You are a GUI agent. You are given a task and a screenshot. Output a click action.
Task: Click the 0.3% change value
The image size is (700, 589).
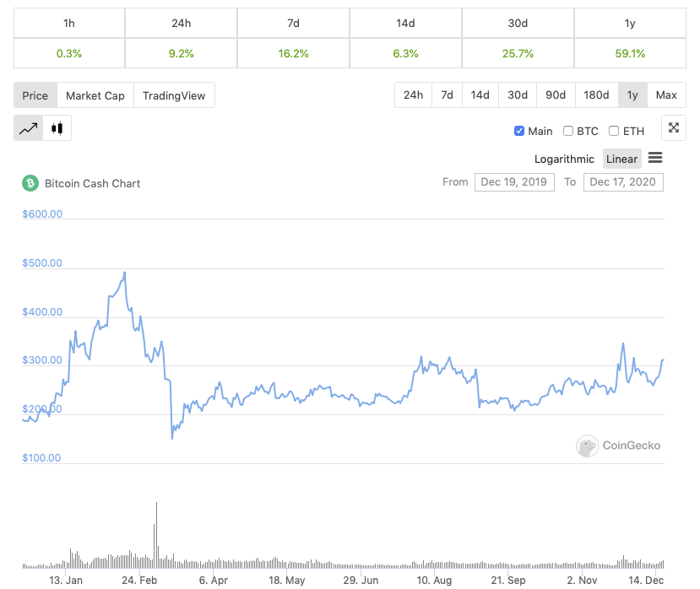click(x=69, y=53)
